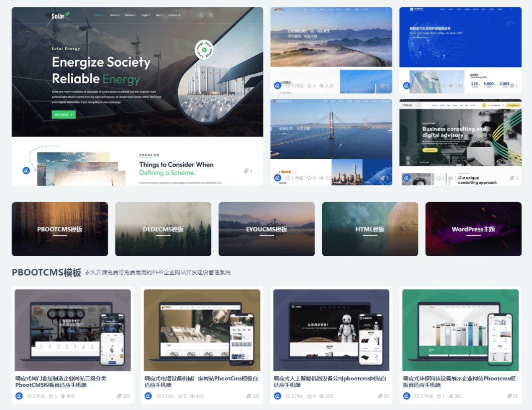Click coin price icon showing 35

point(507,396)
